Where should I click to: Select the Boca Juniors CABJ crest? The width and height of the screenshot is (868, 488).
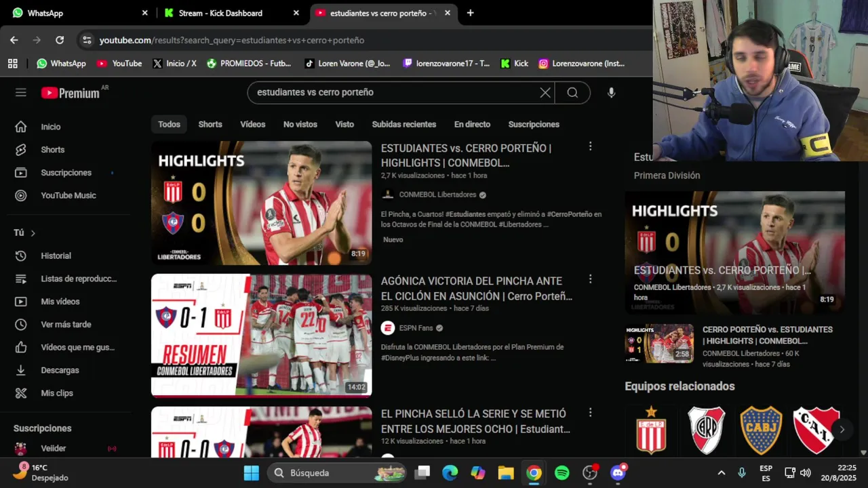point(761,430)
